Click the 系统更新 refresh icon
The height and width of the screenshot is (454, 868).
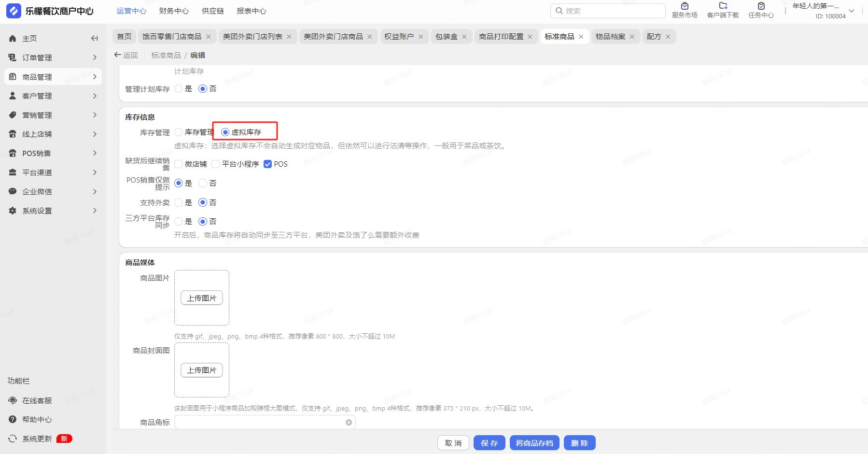pyautogui.click(x=13, y=439)
